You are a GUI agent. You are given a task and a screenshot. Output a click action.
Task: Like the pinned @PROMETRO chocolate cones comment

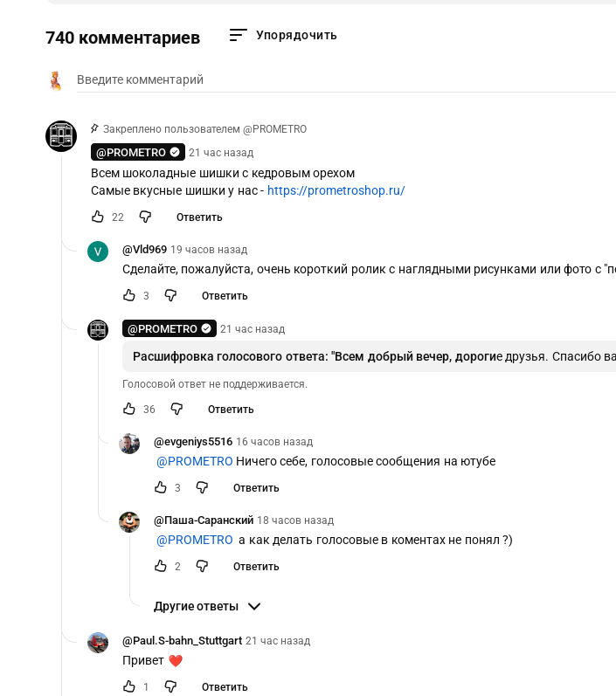pos(98,217)
